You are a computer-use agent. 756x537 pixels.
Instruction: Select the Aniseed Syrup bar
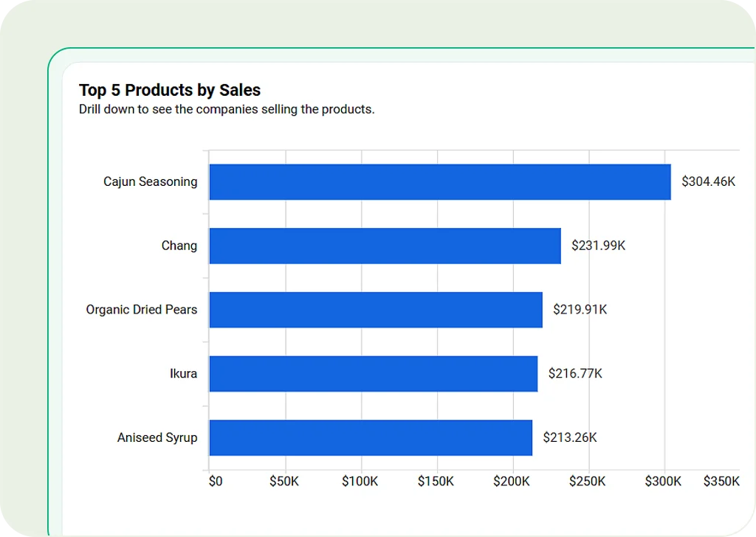(x=371, y=438)
